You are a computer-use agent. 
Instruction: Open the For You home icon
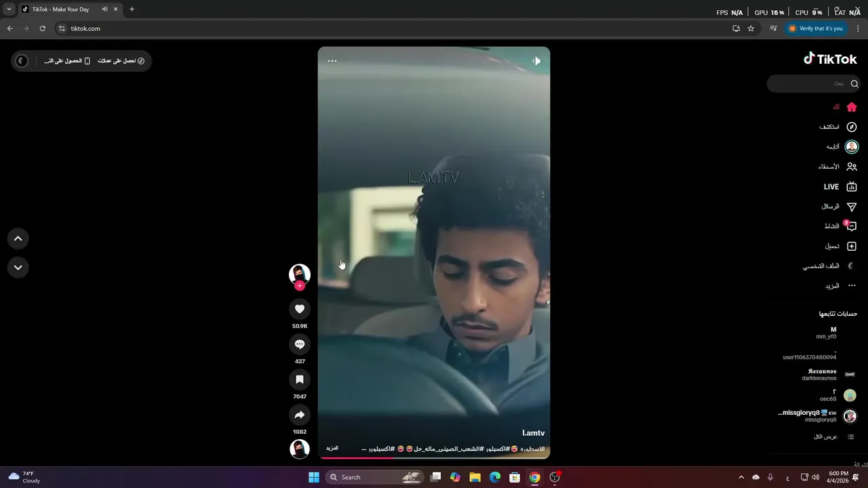point(852,107)
